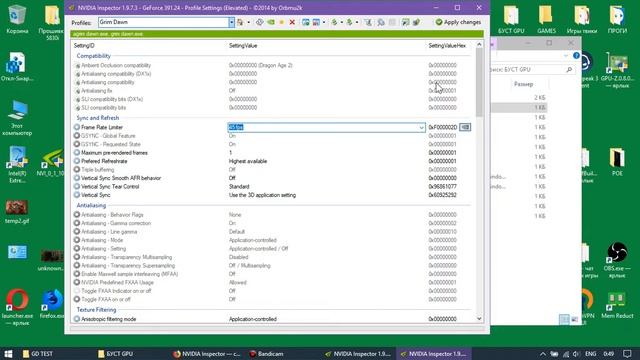The height and width of the screenshot is (360, 640).
Task: Click the gear icon beside Frame Rate Limiter
Action: coord(77,127)
